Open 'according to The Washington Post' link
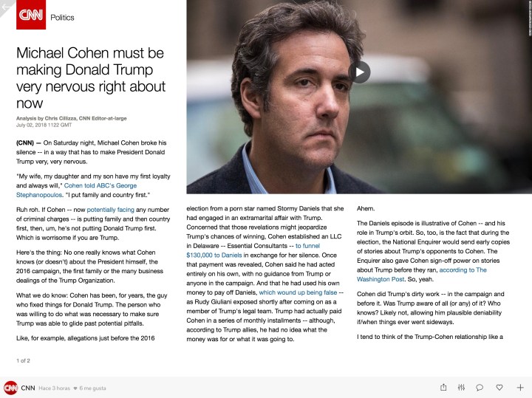 (422, 275)
